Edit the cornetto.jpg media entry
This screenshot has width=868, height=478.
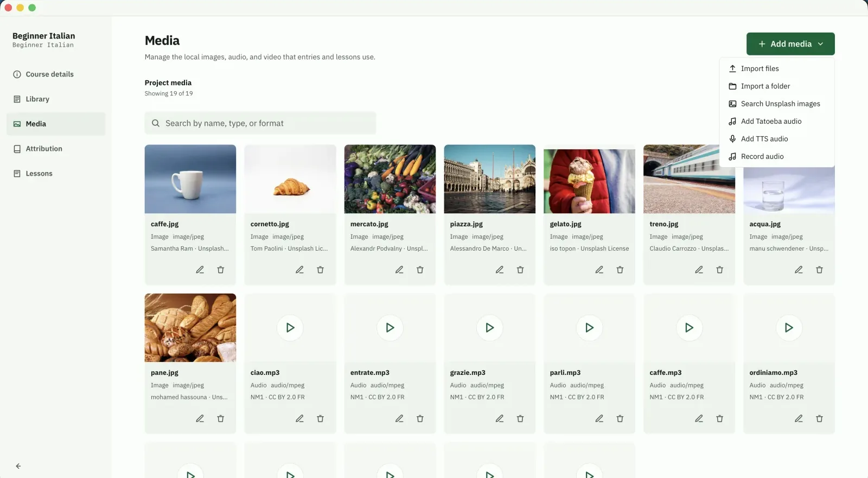(x=299, y=270)
